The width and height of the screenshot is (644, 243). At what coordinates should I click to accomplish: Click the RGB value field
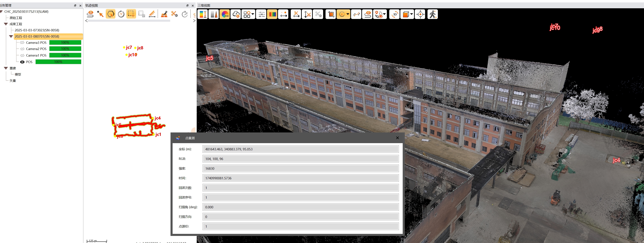tap(301, 159)
